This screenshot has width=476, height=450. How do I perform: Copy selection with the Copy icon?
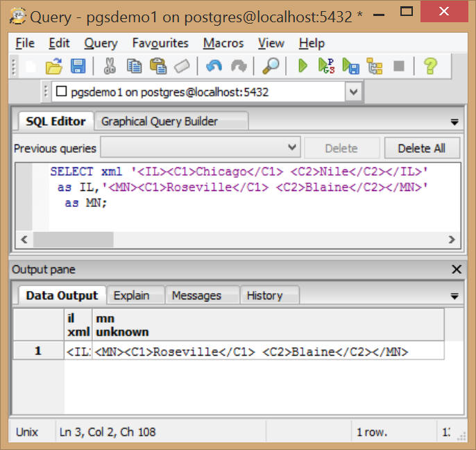[x=134, y=66]
